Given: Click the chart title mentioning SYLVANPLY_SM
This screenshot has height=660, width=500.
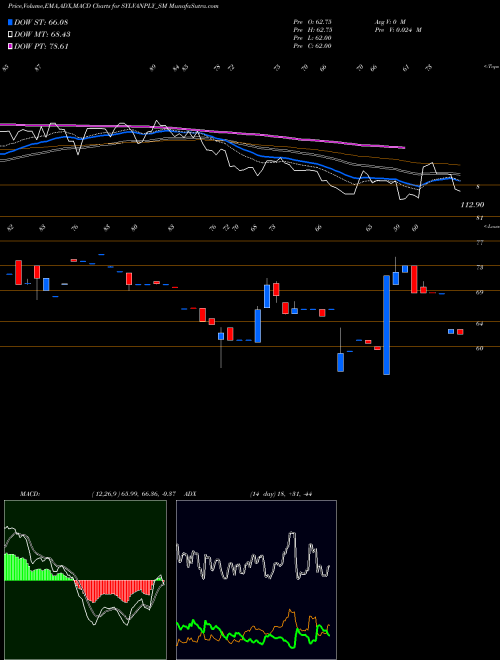Looking at the screenshot, I should [x=113, y=7].
